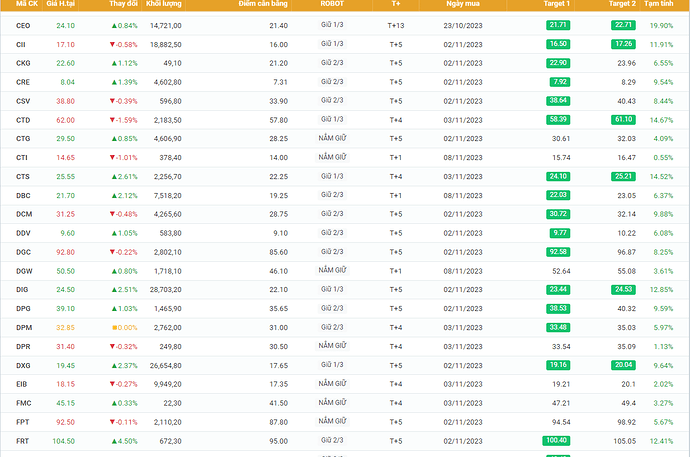Image resolution: width=690 pixels, height=457 pixels.
Task: Select the CTS stock ticker
Action: tap(23, 176)
